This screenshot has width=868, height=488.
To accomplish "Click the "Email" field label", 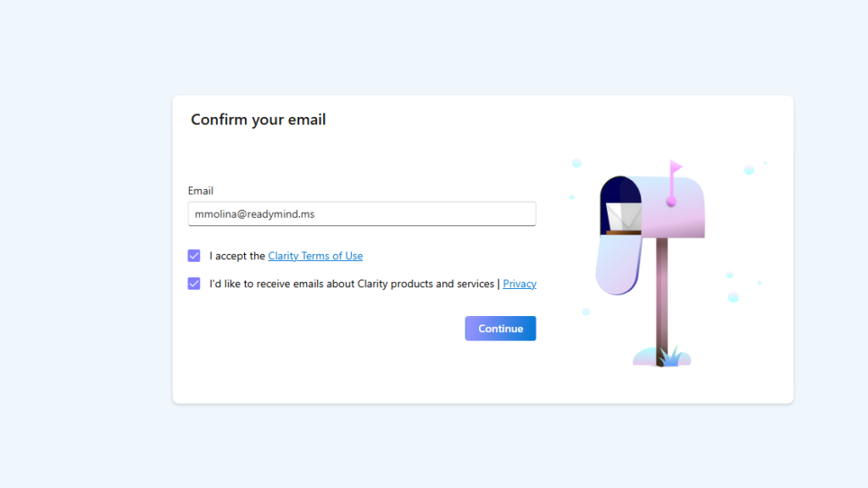I will point(200,191).
